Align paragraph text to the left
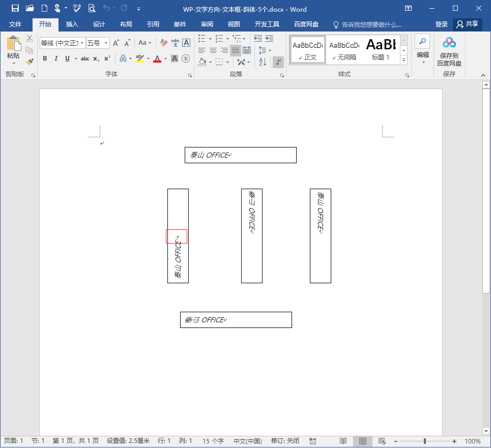The width and height of the screenshot is (491, 448). coord(202,50)
